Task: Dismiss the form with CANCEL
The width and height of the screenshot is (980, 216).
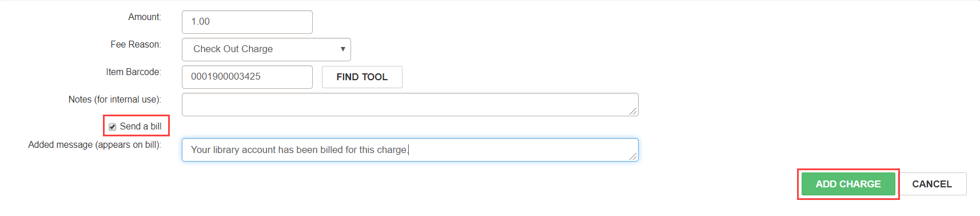Action: [x=932, y=184]
